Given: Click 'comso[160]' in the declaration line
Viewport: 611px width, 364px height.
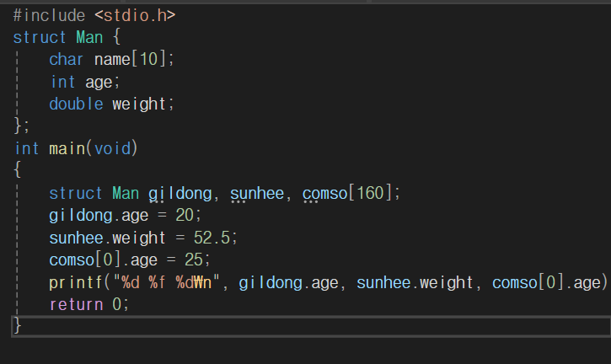Looking at the screenshot, I should [x=347, y=194].
